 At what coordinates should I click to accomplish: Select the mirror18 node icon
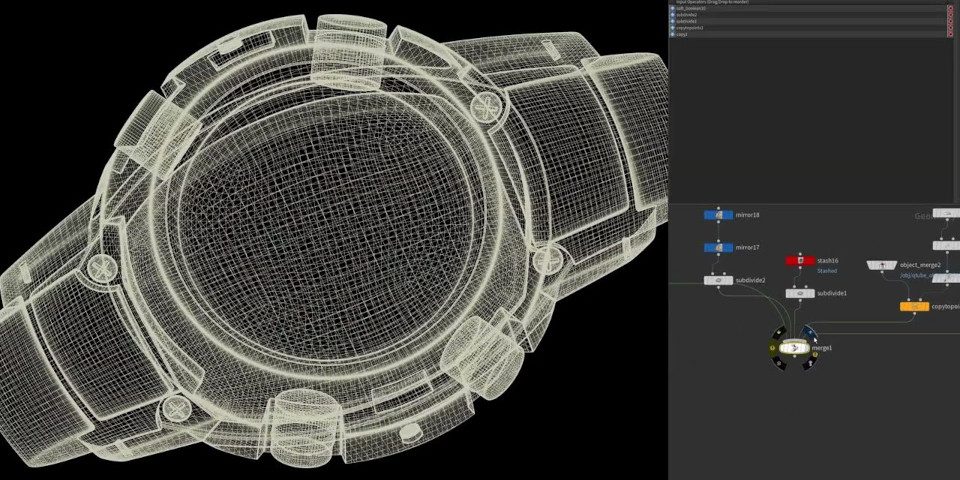[718, 215]
